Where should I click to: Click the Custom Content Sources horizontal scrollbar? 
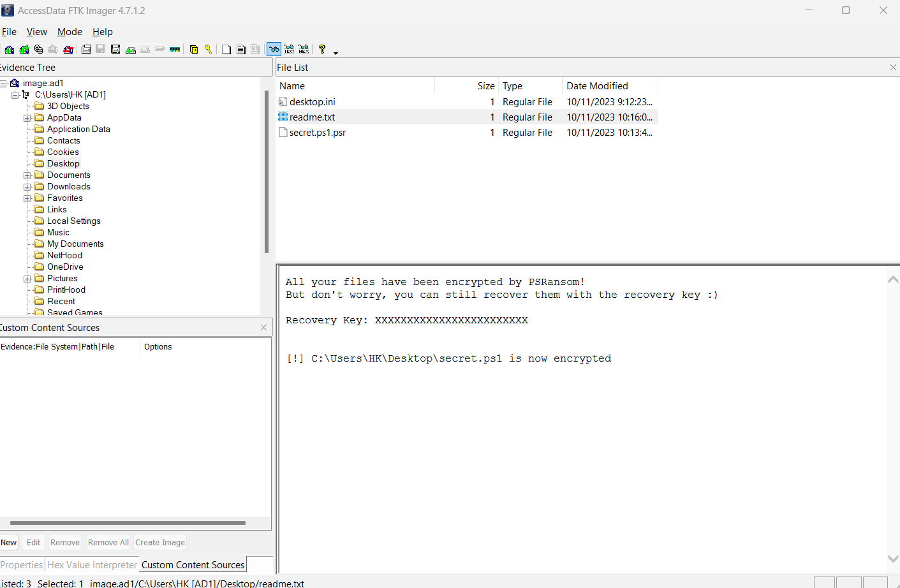pyautogui.click(x=128, y=523)
